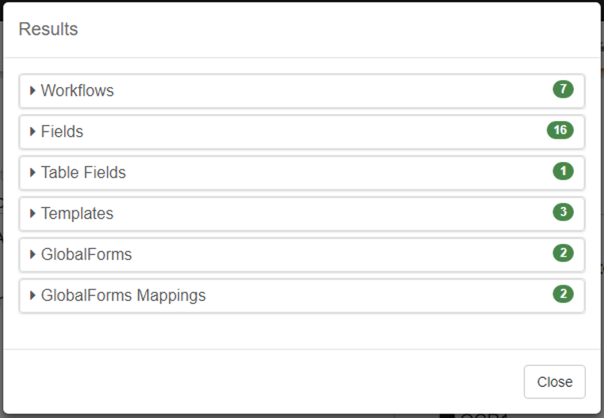Select the Templates label

(77, 214)
